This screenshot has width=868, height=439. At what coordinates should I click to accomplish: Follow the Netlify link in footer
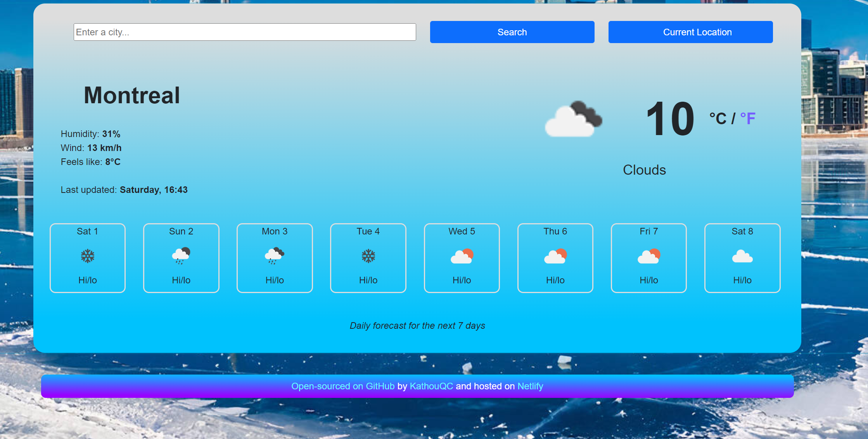(530, 386)
